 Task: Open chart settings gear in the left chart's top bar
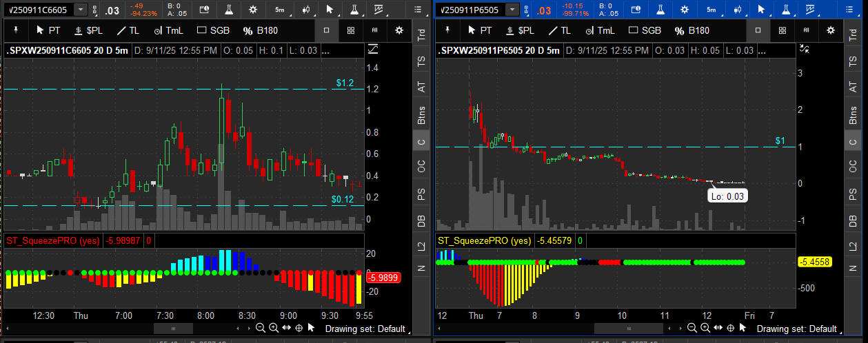point(253,10)
